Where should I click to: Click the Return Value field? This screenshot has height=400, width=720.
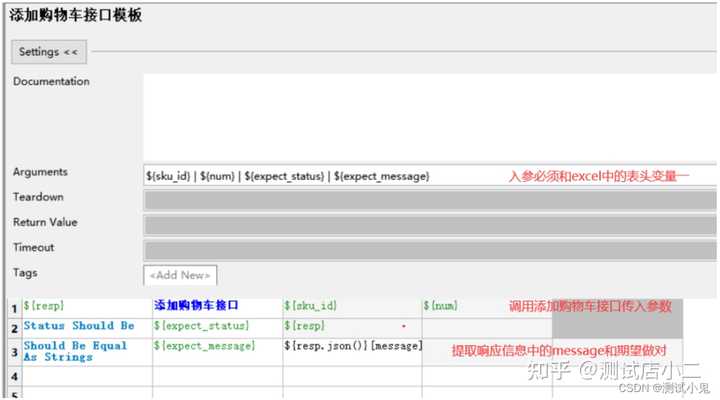click(x=430, y=225)
